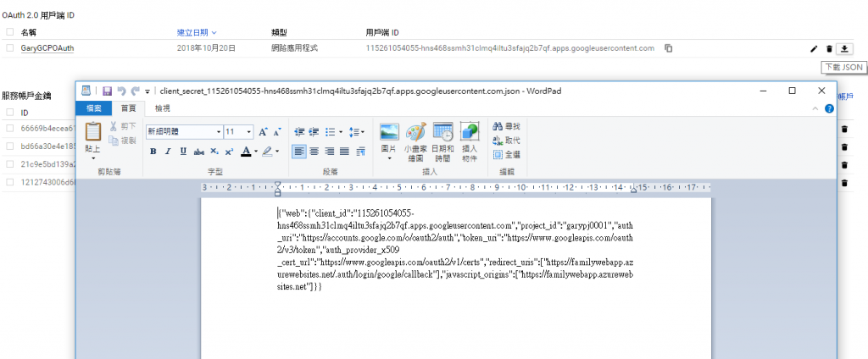Decrease paragraph indent
Image resolution: width=868 pixels, height=359 pixels.
[299, 131]
